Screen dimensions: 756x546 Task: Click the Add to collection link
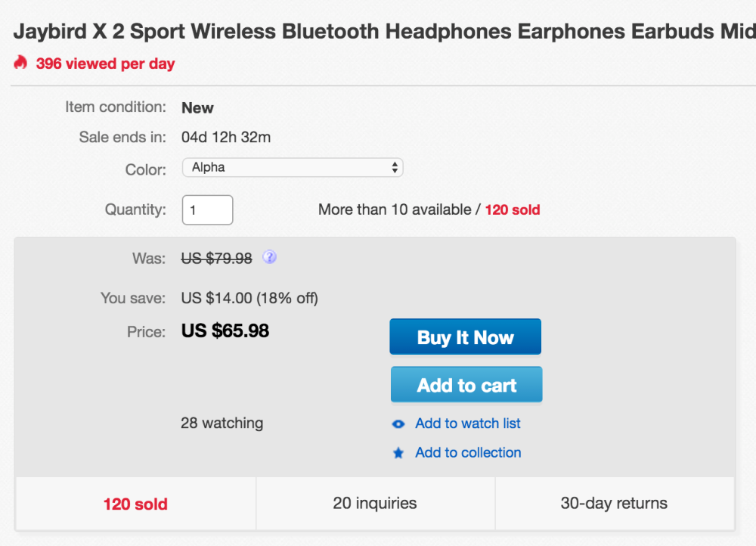468,453
